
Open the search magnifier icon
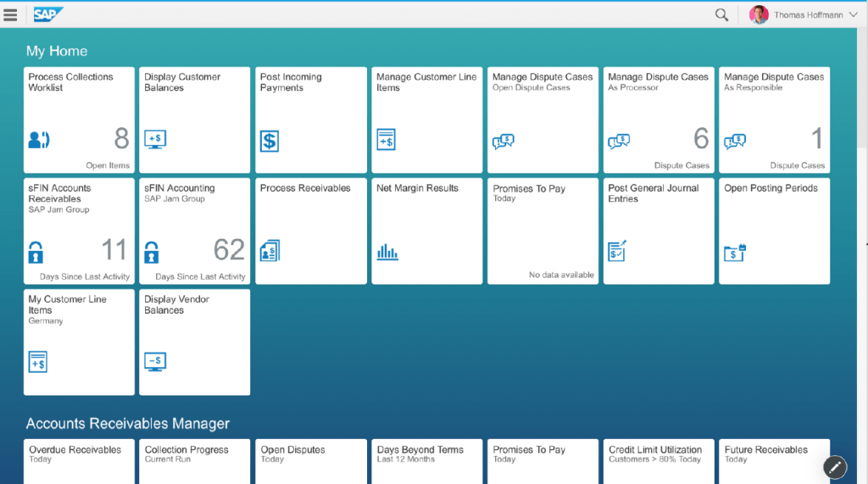pyautogui.click(x=721, y=15)
